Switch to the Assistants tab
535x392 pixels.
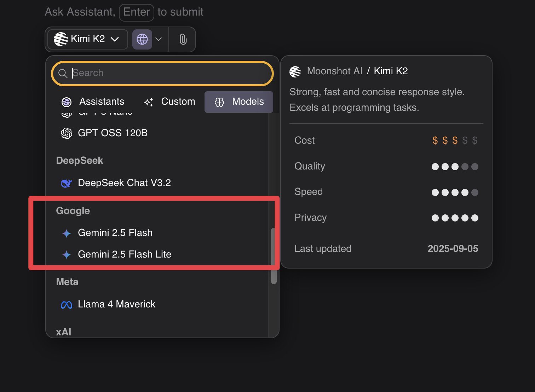(x=93, y=102)
